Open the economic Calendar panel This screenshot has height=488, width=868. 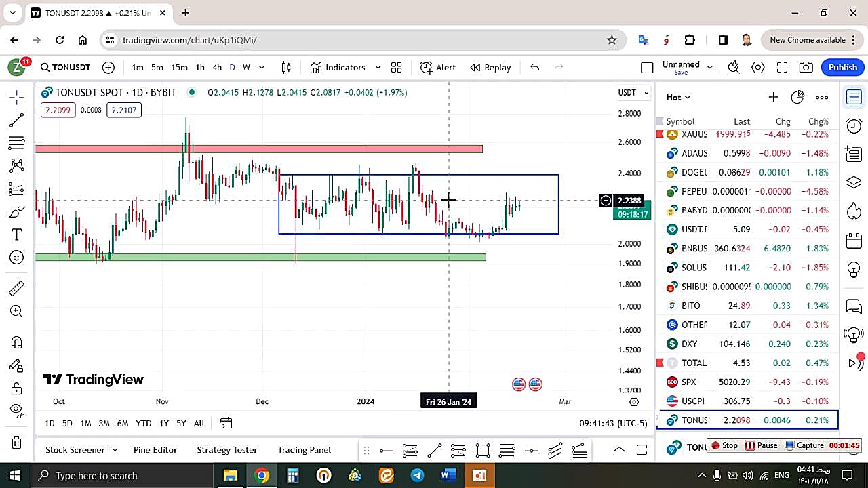[854, 241]
